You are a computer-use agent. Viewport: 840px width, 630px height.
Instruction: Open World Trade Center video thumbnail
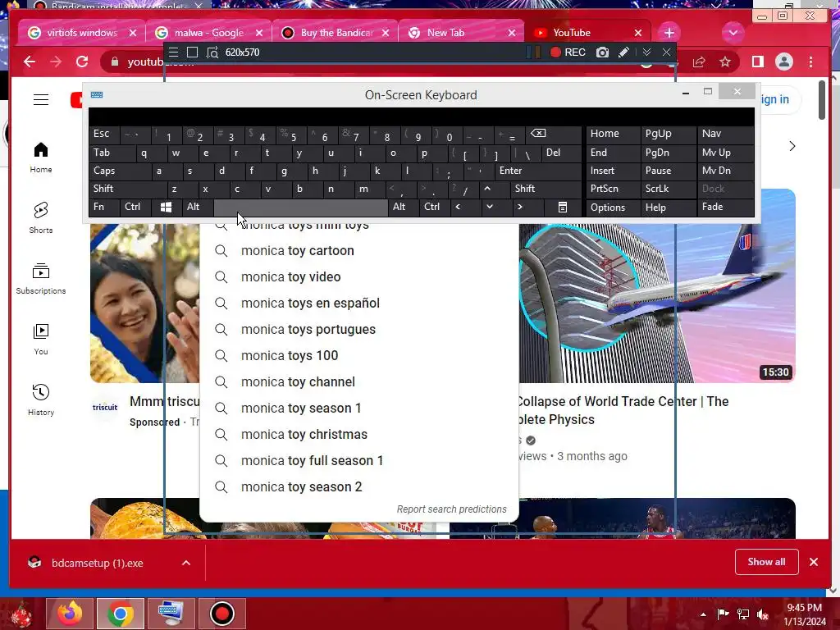point(657,285)
